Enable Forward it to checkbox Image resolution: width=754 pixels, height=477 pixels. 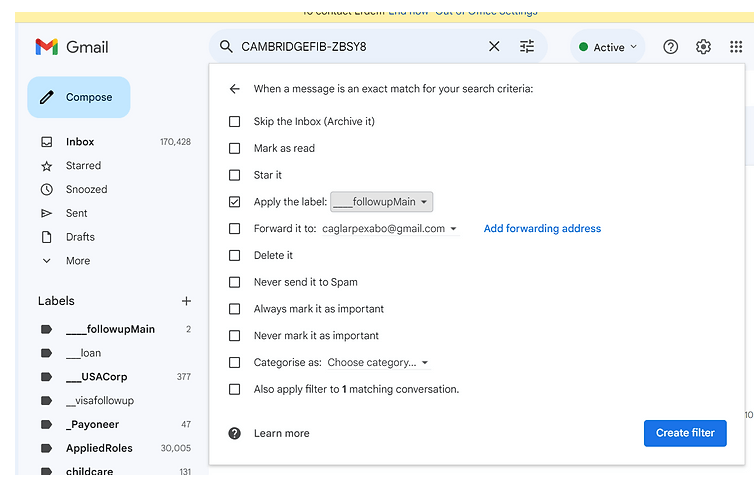pos(235,228)
